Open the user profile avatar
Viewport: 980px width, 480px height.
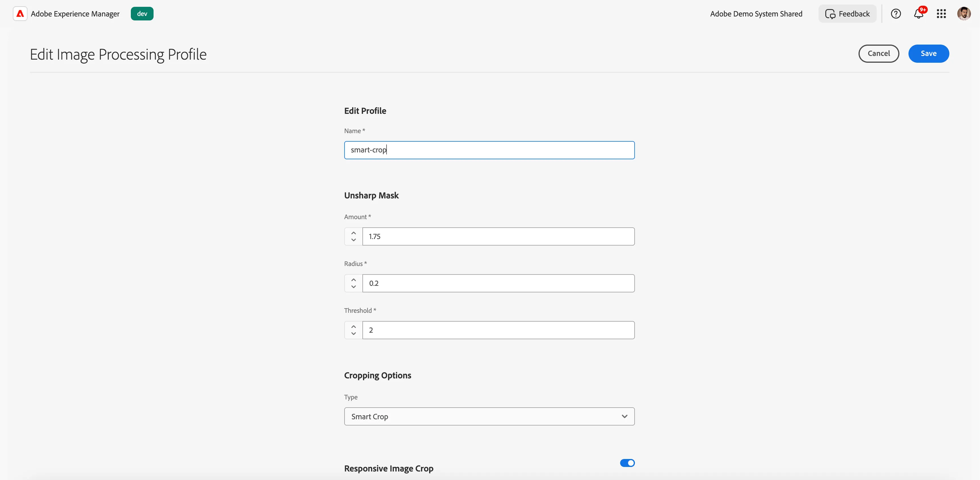pyautogui.click(x=964, y=14)
